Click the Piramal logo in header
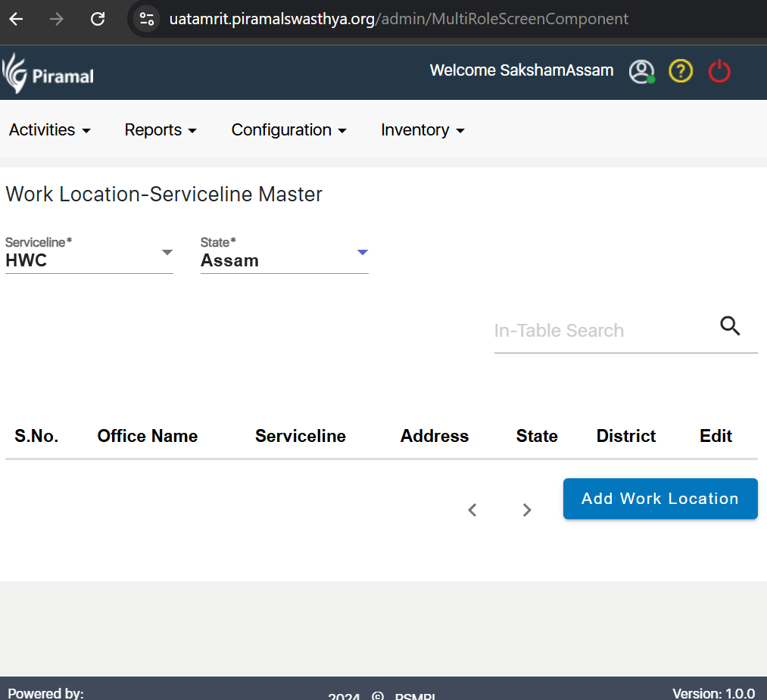The image size is (767, 700). [x=48, y=73]
